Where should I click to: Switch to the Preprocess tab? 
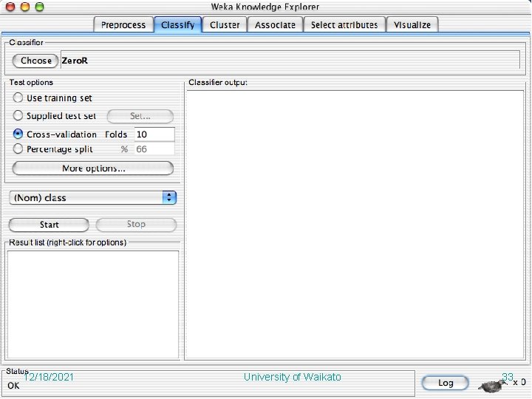click(123, 25)
